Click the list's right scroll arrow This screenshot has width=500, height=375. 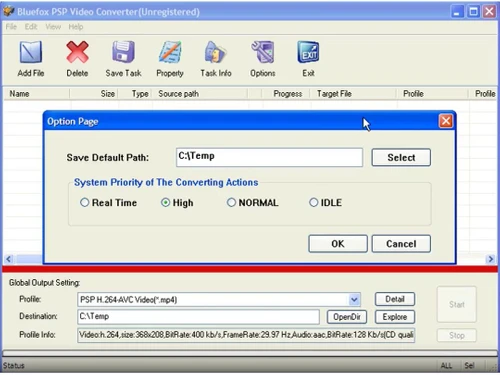[490, 259]
